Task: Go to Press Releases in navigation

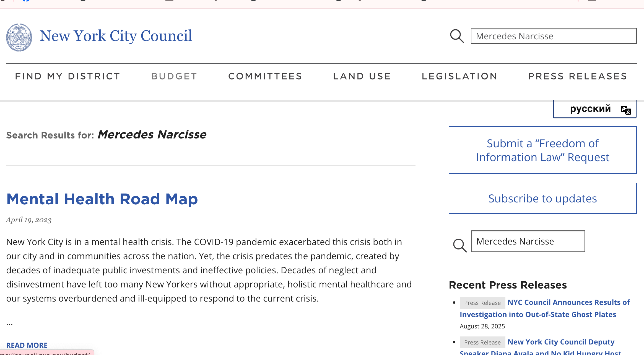Action: 578,76
